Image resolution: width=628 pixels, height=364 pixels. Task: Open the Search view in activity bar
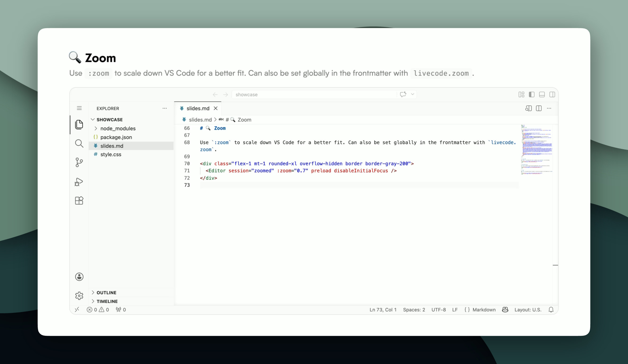[x=79, y=143]
